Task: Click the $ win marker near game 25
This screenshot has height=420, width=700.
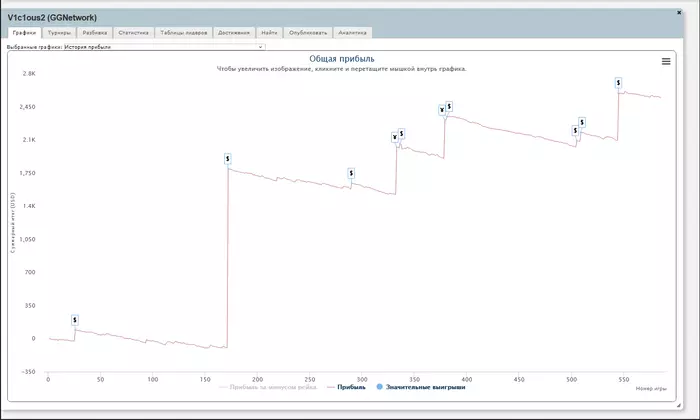Action: pos(75,320)
